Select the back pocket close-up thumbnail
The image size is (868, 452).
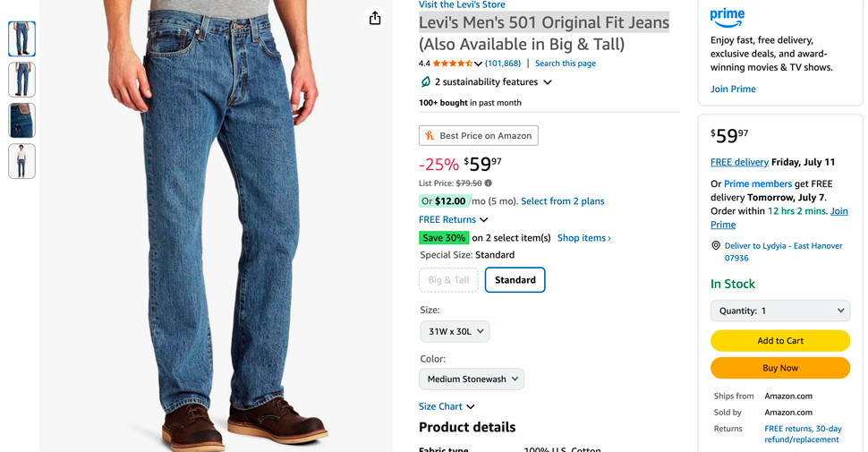(x=22, y=121)
